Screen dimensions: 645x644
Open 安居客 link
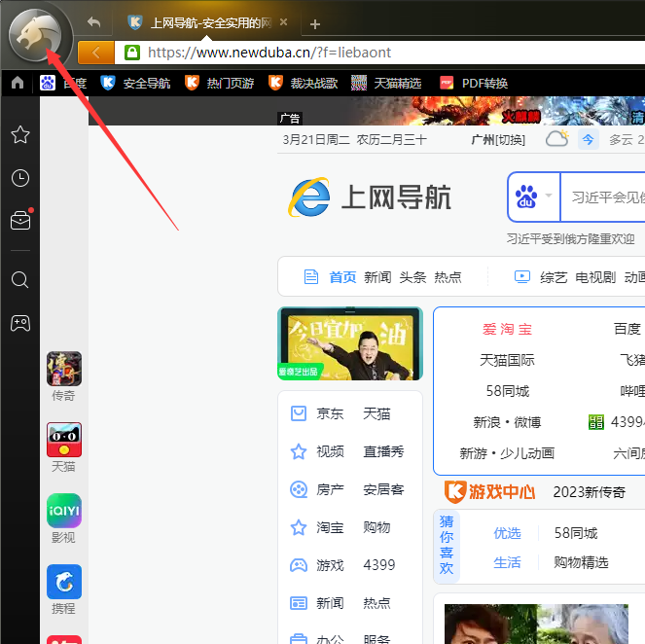383,489
